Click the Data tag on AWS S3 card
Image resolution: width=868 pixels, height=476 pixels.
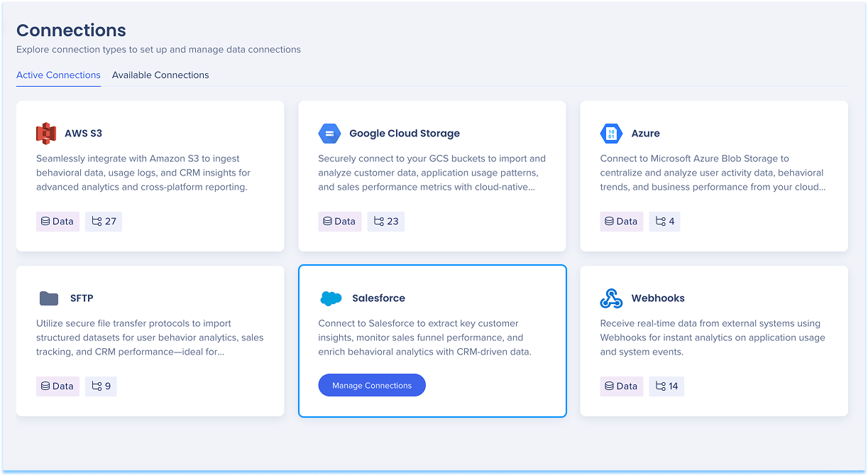[57, 222]
